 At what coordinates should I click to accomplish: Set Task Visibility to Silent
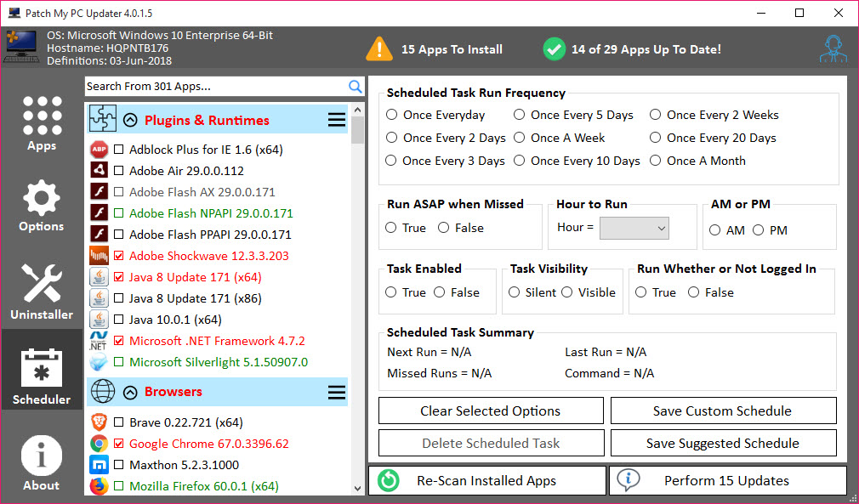(514, 292)
